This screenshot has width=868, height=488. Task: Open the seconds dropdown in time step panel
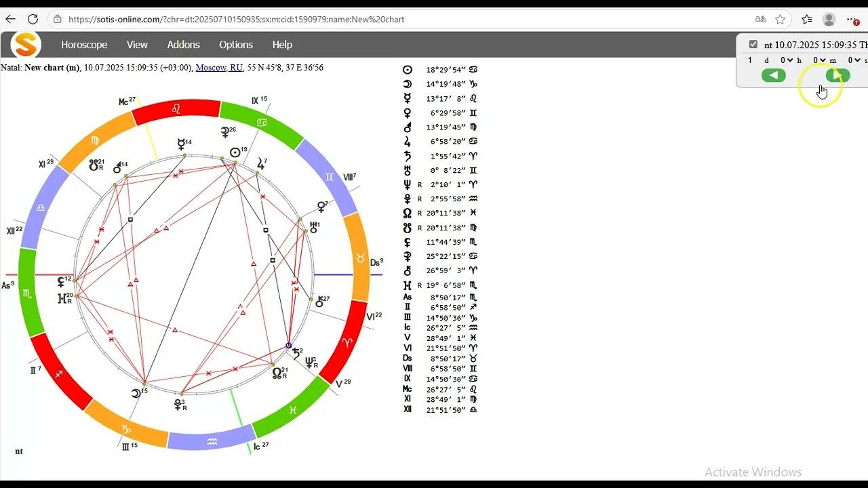(854, 60)
